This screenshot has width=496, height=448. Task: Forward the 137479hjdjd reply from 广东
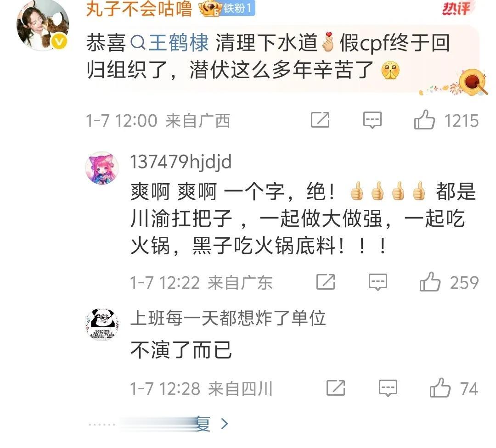(x=326, y=281)
